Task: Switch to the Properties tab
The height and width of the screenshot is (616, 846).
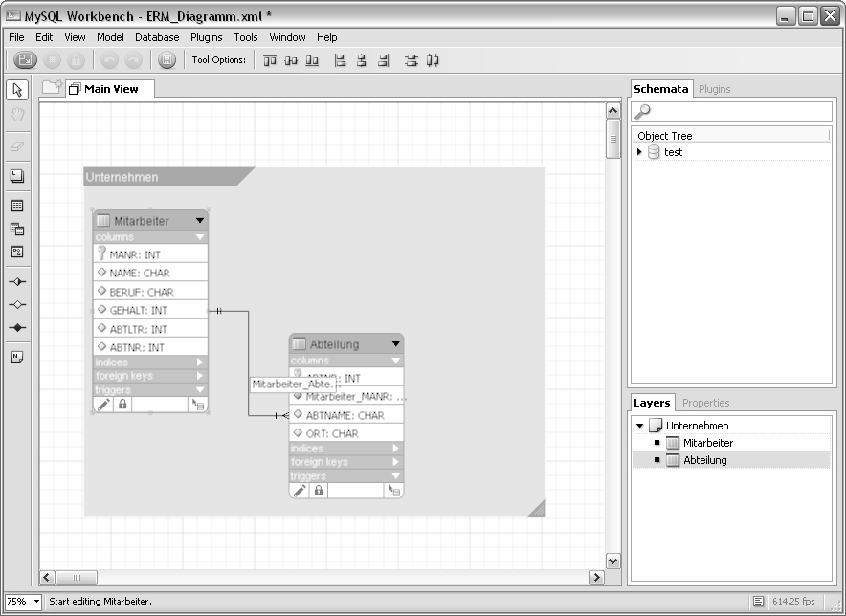Action: coord(705,403)
